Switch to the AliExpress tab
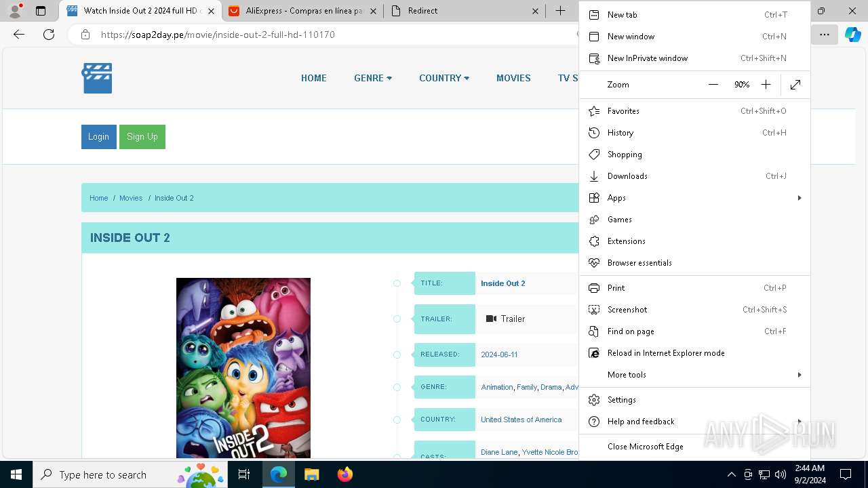 (302, 11)
